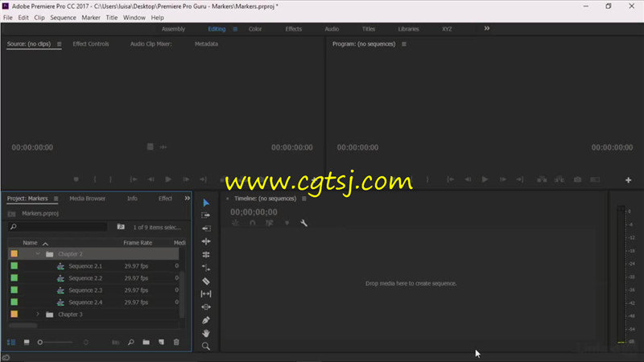Click the Project panel search field
Image resolution: width=644 pixels, height=362 pixels.
57,227
